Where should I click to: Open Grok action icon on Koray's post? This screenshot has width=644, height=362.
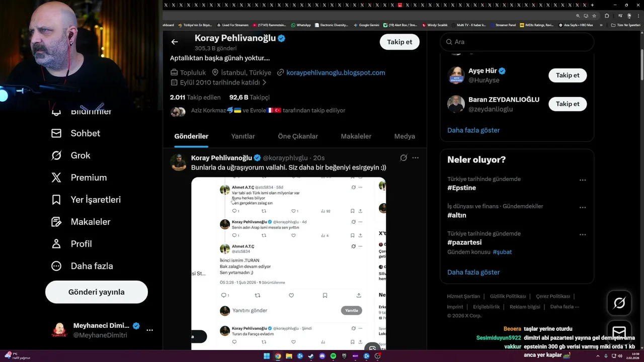click(x=404, y=158)
